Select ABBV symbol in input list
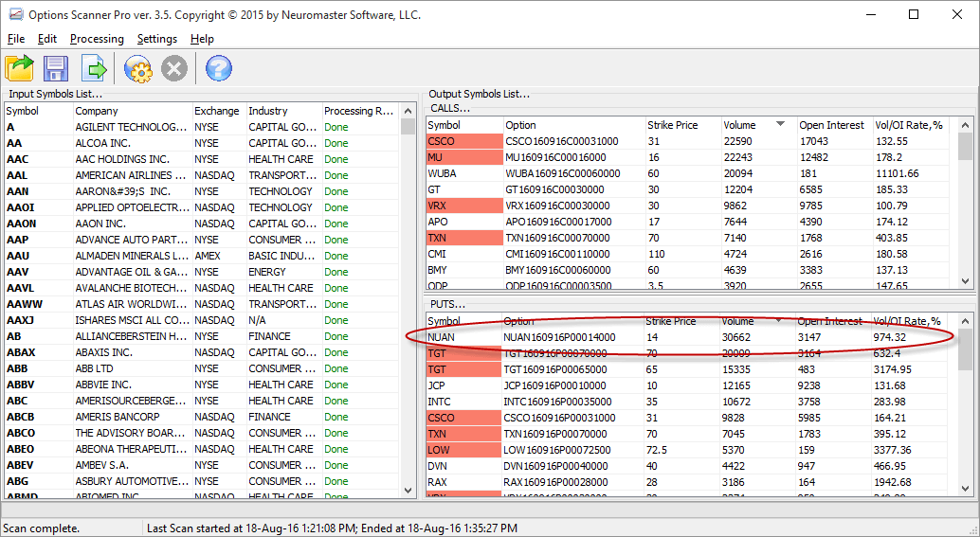The image size is (980, 537). [20, 385]
